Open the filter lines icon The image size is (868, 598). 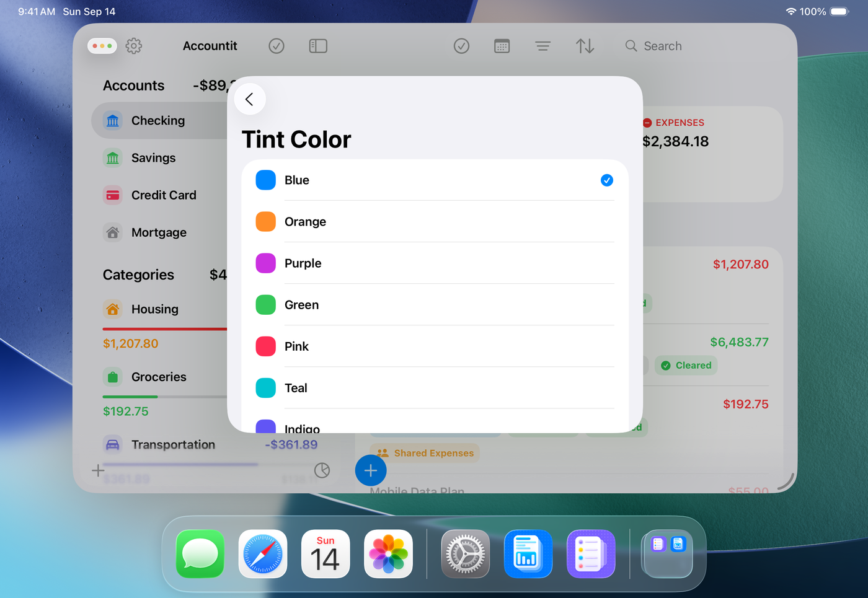(x=542, y=46)
